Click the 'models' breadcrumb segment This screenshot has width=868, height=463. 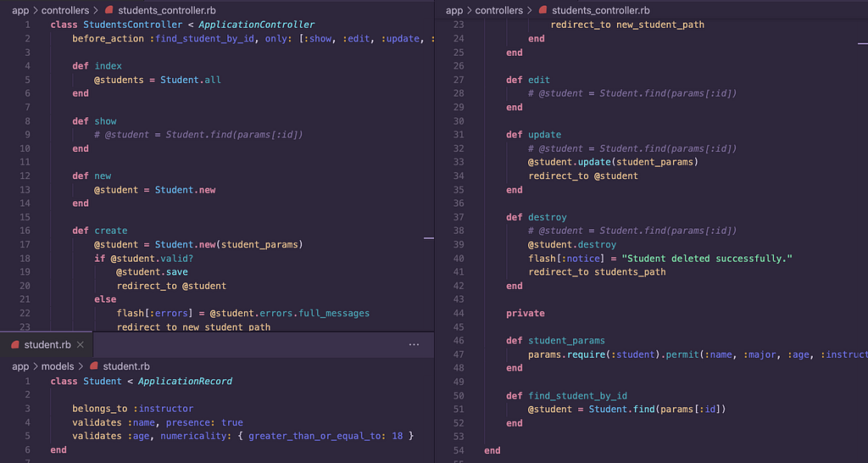click(x=58, y=366)
